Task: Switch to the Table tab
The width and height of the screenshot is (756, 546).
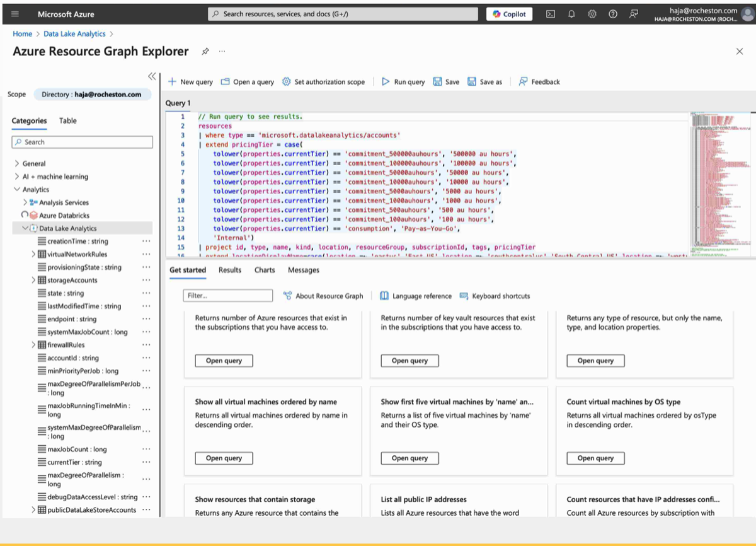Action: coord(67,120)
